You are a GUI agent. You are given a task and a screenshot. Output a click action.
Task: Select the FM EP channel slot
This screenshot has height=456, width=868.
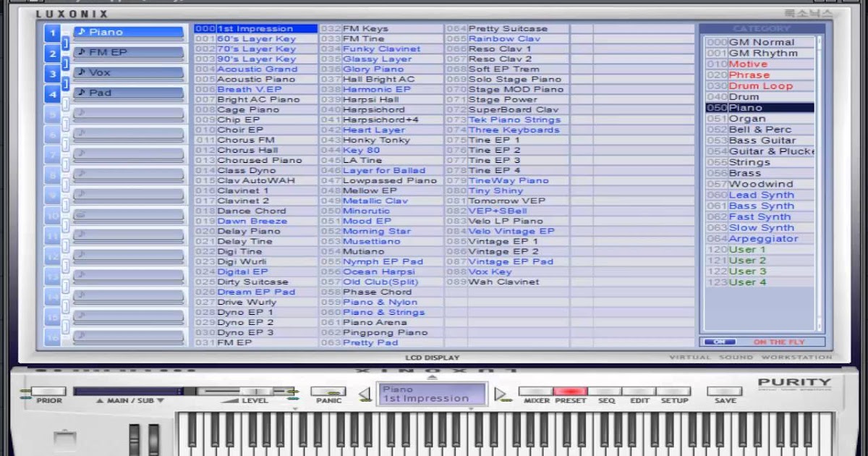tap(128, 53)
